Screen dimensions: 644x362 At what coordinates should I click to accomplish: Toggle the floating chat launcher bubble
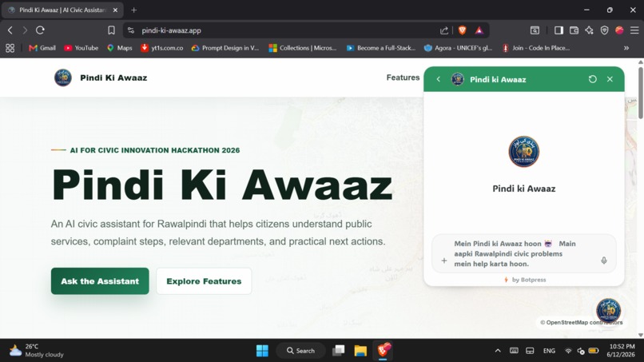[608, 311]
